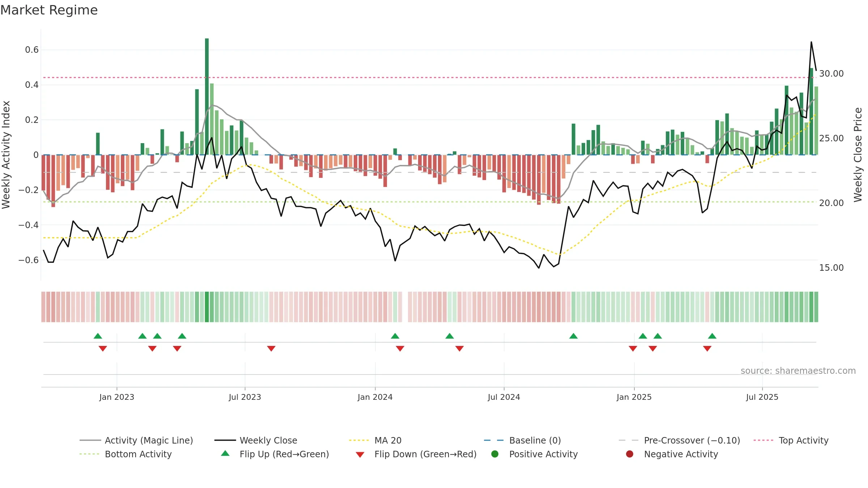Click the tallest dark green activity bar above 0.6
Image resolution: width=868 pixels, height=488 pixels.
tap(207, 97)
